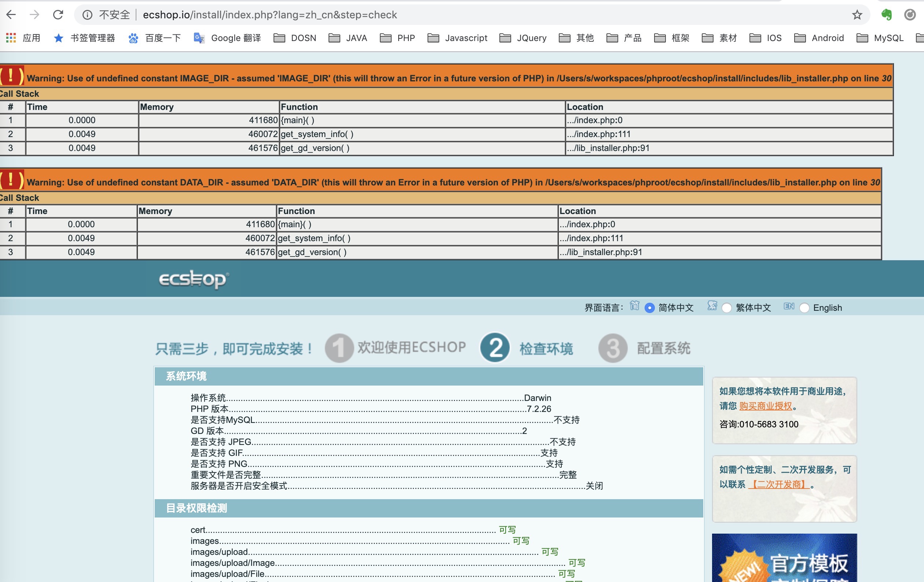Screen dimensions: 924x582
Task: Click the 咨询:010-5683 3100 phone text
Action: pyautogui.click(x=759, y=424)
